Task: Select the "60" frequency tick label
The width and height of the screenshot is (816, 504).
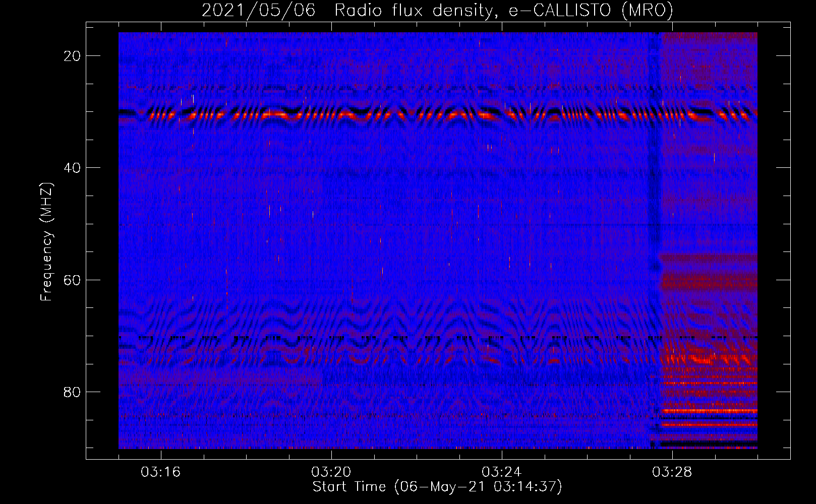Action: [x=72, y=280]
